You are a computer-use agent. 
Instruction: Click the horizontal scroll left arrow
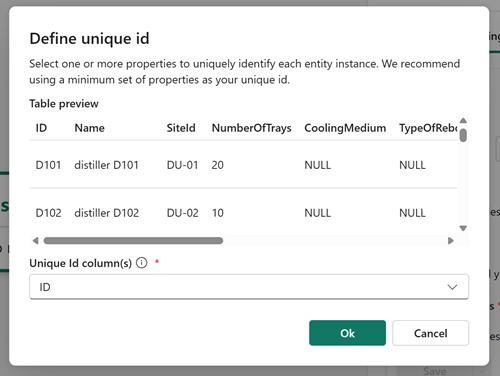point(35,240)
